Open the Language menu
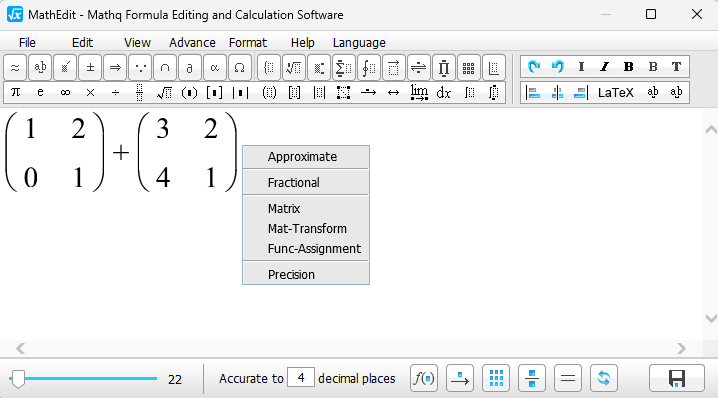 359,43
